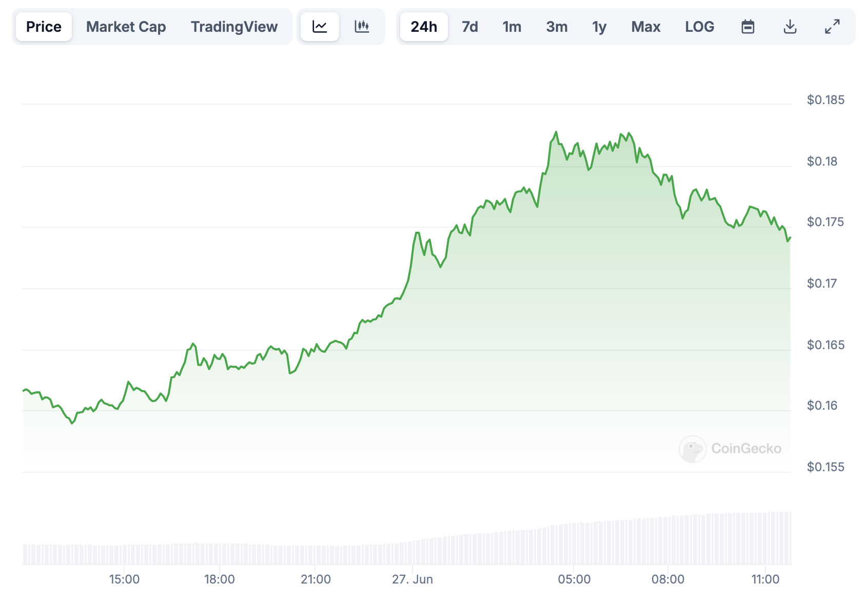Click the 08:00 time axis label

[668, 579]
